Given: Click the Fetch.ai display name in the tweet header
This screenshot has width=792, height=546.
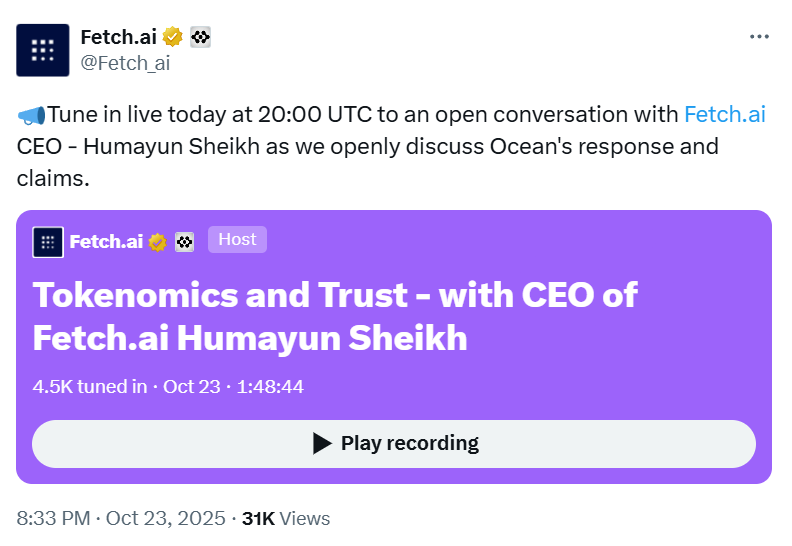Looking at the screenshot, I should pyautogui.click(x=118, y=38).
